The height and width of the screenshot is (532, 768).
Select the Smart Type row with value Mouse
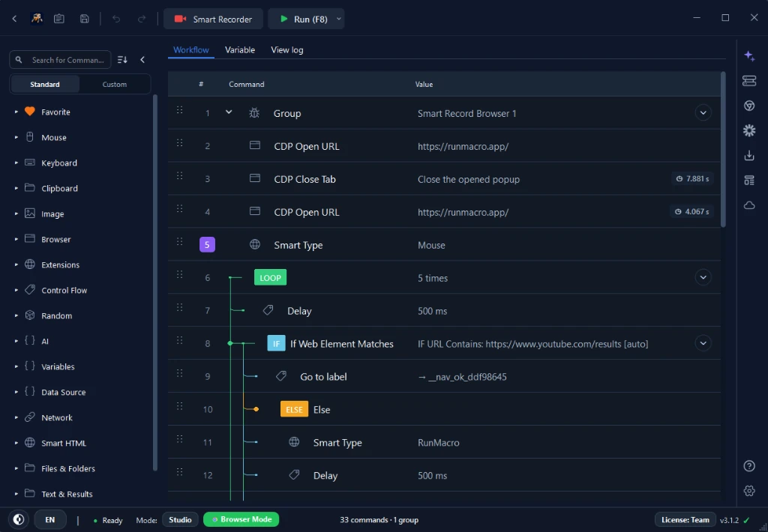click(x=444, y=245)
